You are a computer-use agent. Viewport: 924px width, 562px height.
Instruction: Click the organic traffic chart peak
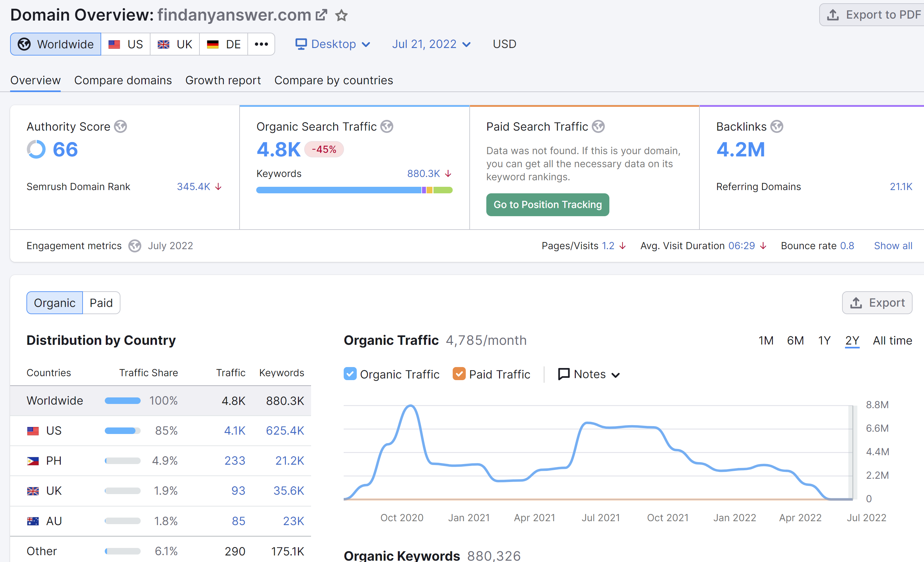click(411, 406)
